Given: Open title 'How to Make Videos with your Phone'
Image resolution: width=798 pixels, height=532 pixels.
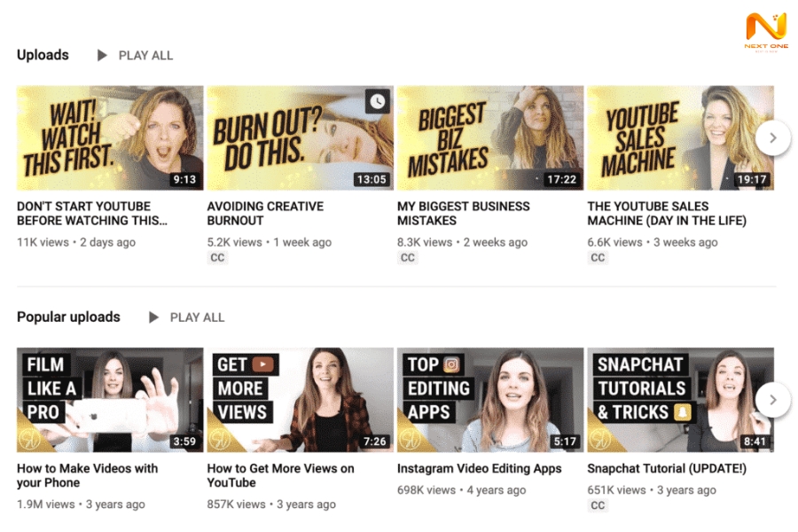Looking at the screenshot, I should click(x=88, y=475).
